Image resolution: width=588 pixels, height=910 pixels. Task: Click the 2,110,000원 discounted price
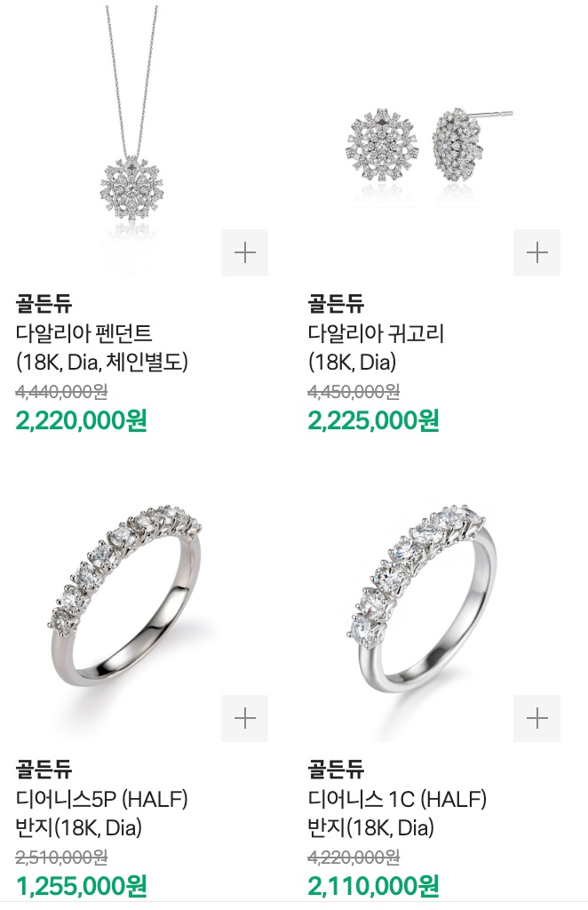[373, 886]
